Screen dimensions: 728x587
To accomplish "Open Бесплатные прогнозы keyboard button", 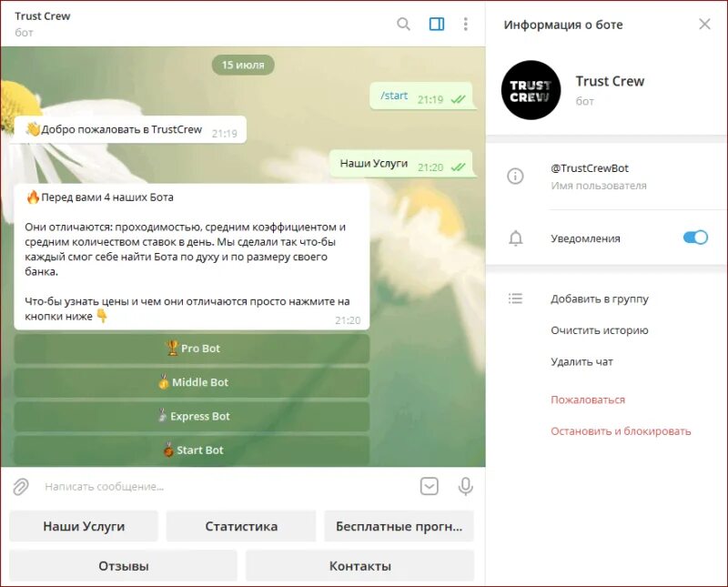I will coord(399,526).
